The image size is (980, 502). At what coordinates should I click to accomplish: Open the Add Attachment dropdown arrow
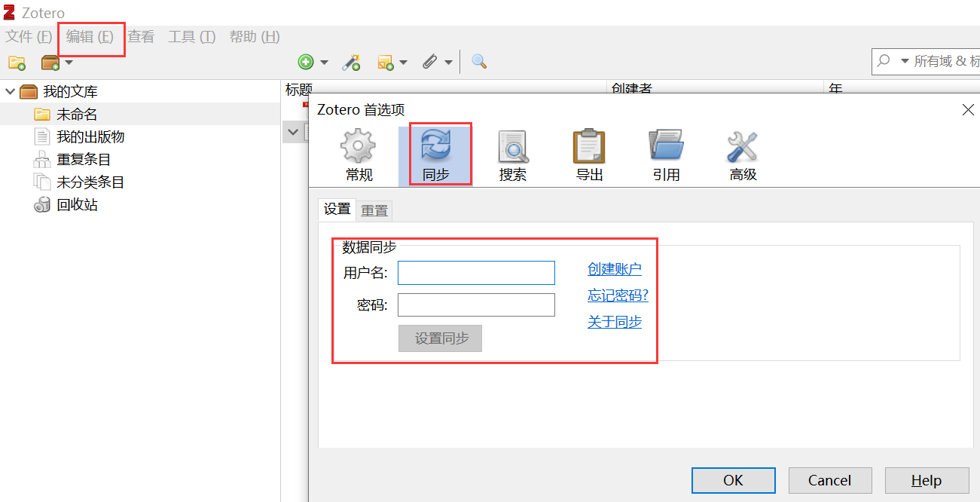coord(448,63)
